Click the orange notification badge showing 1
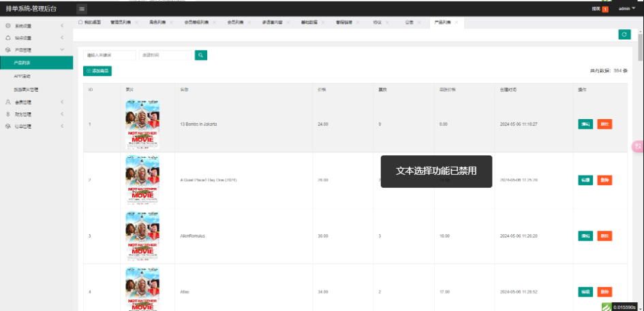This screenshot has height=311, width=644. (x=605, y=9)
